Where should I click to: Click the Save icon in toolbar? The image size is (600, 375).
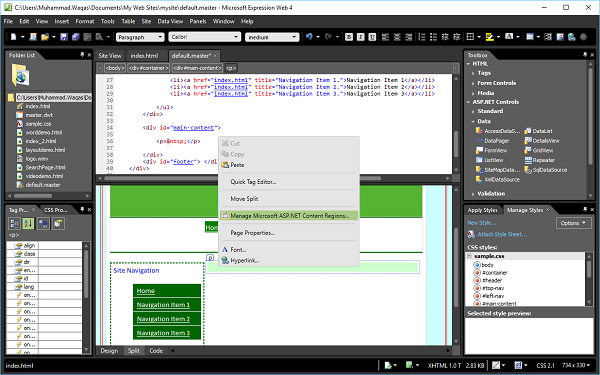click(x=64, y=37)
